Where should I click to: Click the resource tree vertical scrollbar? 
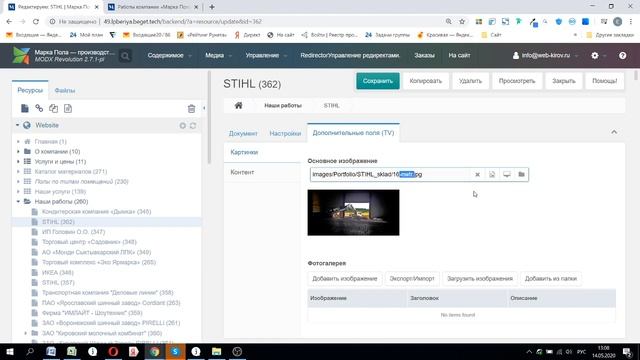coord(209,118)
